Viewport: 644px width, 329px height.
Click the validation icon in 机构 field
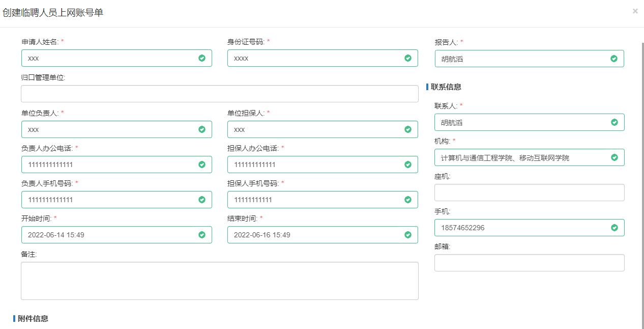[614, 157]
